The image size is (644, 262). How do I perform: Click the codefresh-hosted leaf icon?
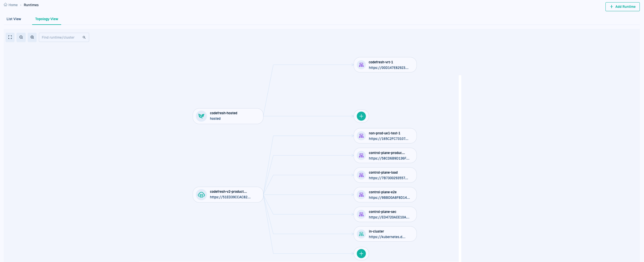[201, 116]
